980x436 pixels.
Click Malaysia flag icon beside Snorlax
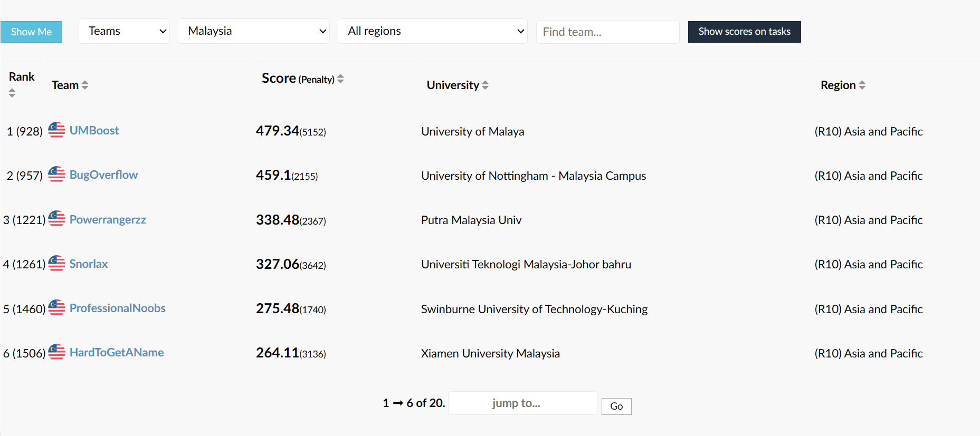pos(57,263)
